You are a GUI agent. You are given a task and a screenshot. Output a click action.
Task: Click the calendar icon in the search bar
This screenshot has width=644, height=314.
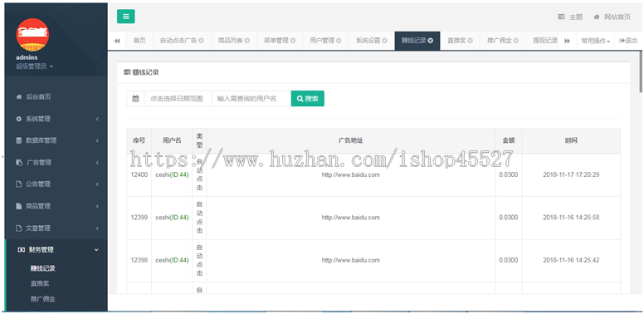coord(135,99)
